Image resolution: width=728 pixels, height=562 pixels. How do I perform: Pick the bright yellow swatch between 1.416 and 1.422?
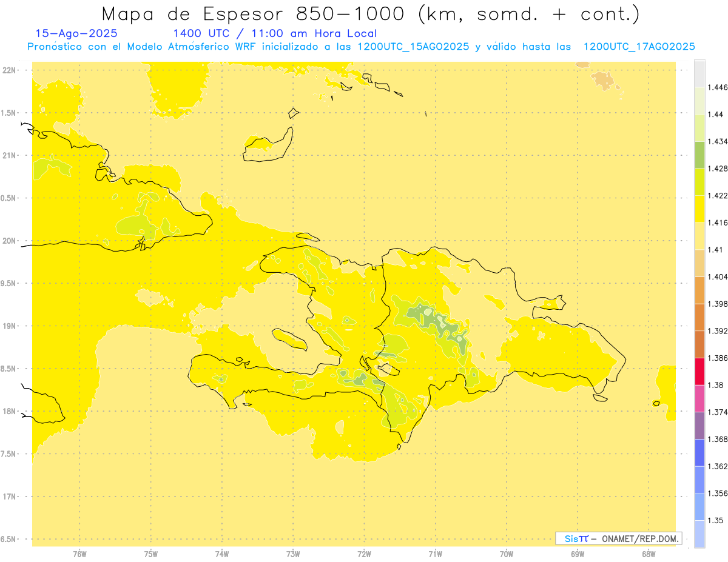699,209
